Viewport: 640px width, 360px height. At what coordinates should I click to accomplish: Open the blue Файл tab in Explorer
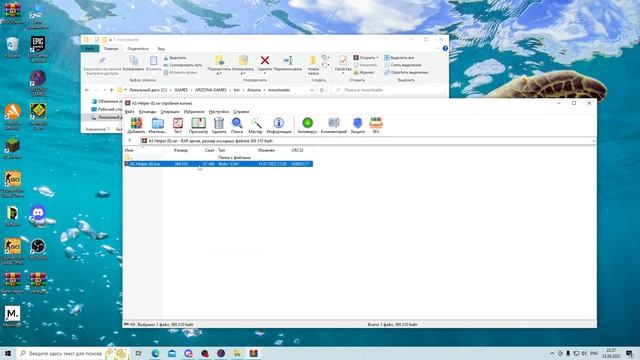(90, 49)
